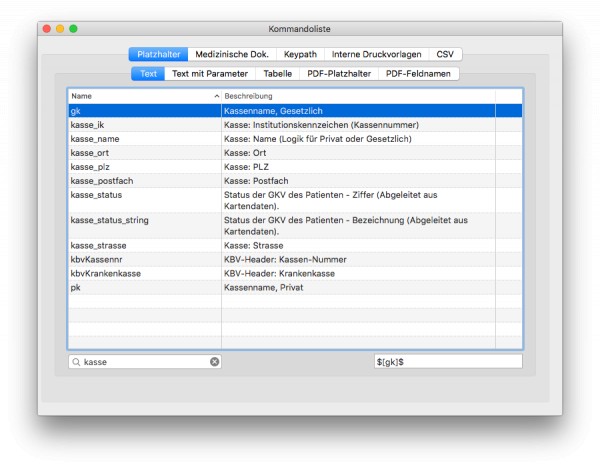
Task: Open the PDF-Platzhalter sub-tab
Action: (339, 74)
